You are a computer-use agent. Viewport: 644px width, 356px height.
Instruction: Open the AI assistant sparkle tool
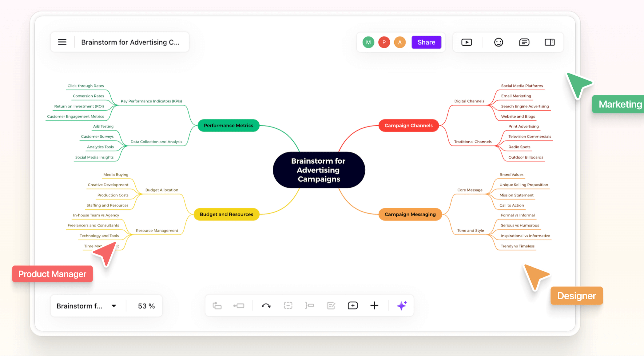pos(401,305)
